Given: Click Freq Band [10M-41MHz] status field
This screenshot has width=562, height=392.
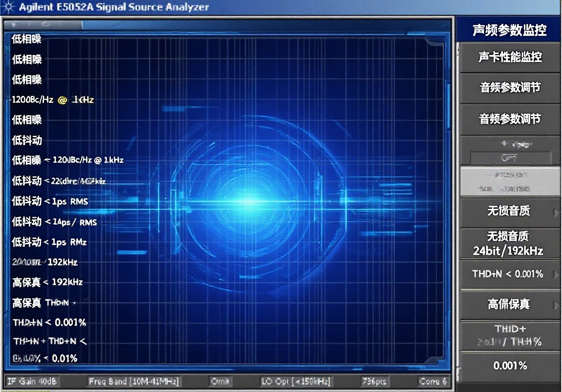Looking at the screenshot, I should (x=133, y=381).
